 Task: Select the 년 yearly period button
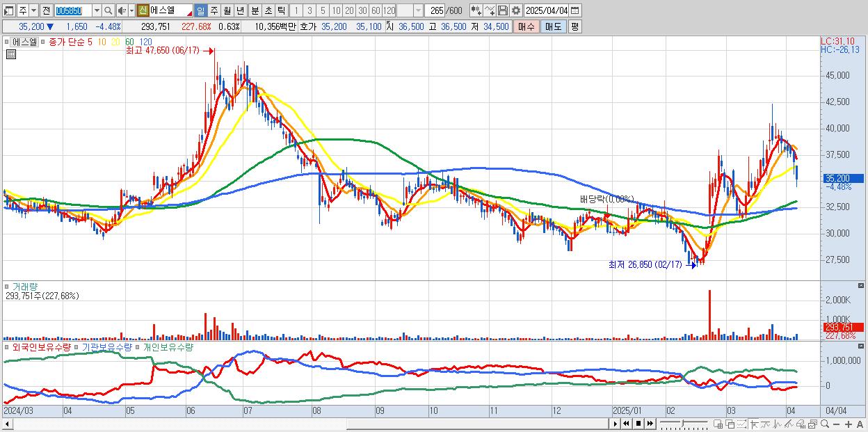click(240, 10)
